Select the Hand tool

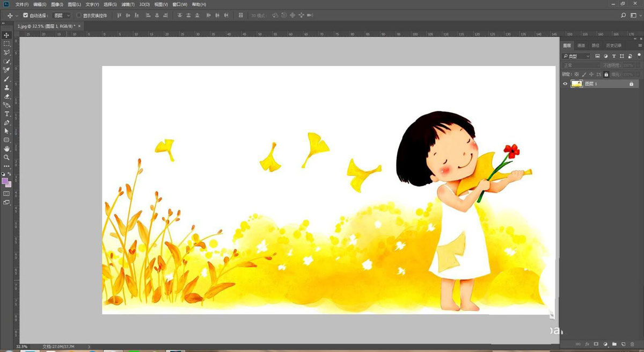tap(7, 148)
